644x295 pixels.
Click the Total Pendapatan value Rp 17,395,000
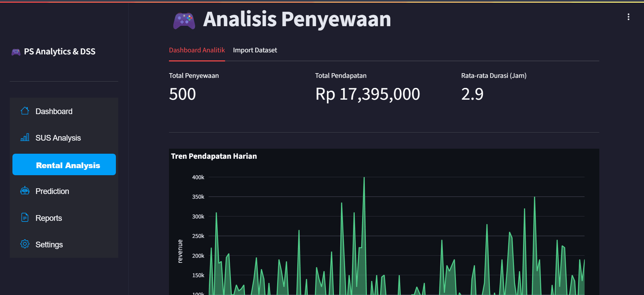point(368,94)
